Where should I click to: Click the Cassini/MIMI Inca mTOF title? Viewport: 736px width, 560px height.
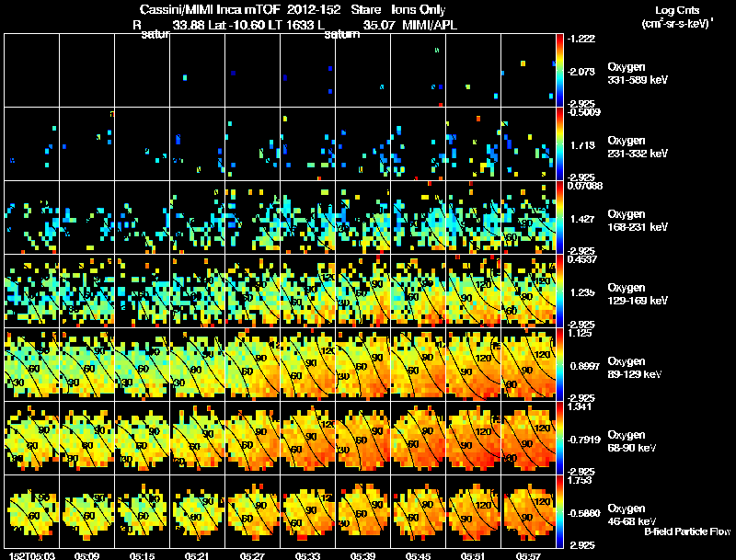[210, 9]
